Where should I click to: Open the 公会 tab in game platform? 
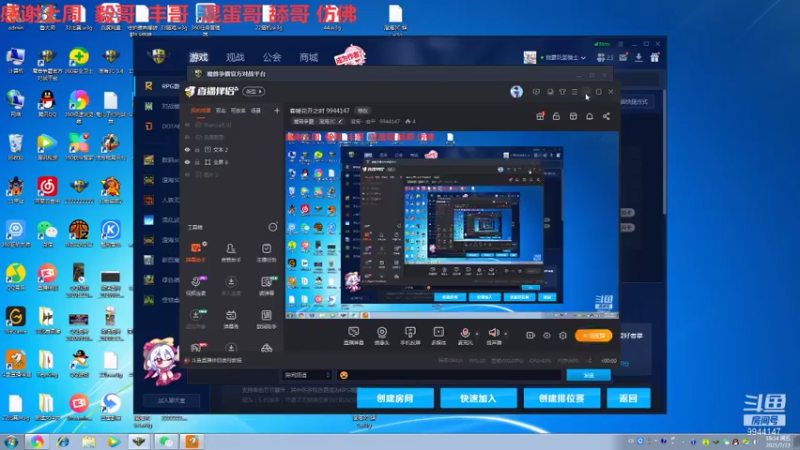(x=272, y=57)
